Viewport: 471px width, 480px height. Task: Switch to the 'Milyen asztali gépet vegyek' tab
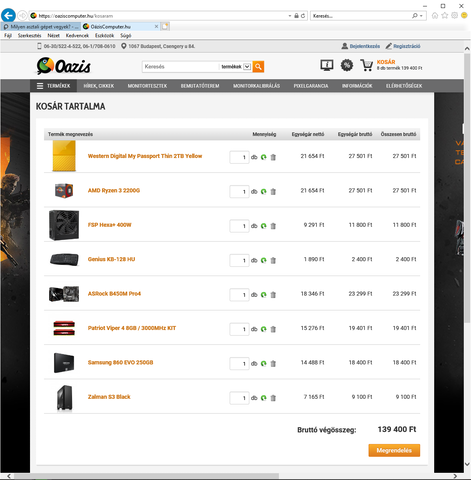pos(41,26)
